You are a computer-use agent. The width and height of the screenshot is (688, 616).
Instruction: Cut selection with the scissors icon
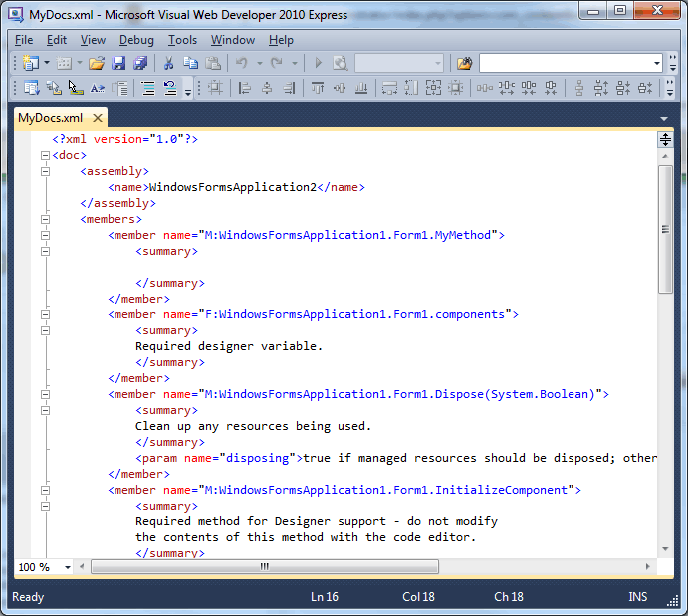click(x=168, y=63)
